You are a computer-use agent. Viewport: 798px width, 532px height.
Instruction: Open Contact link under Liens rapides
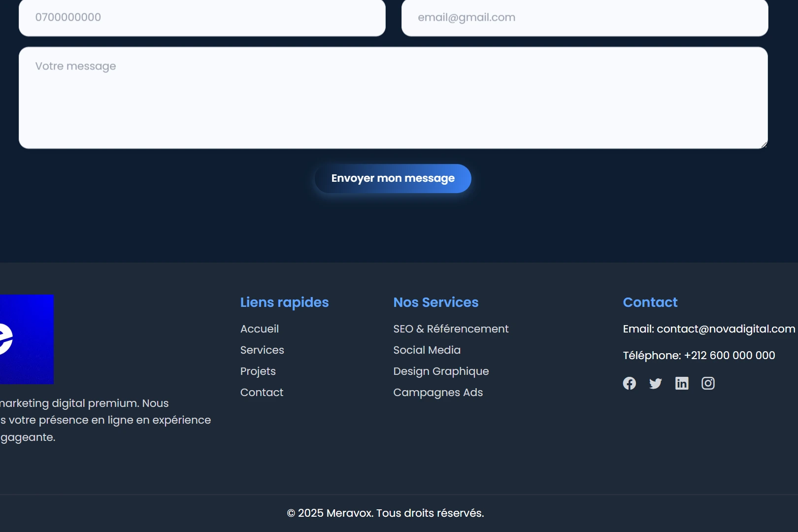262,393
